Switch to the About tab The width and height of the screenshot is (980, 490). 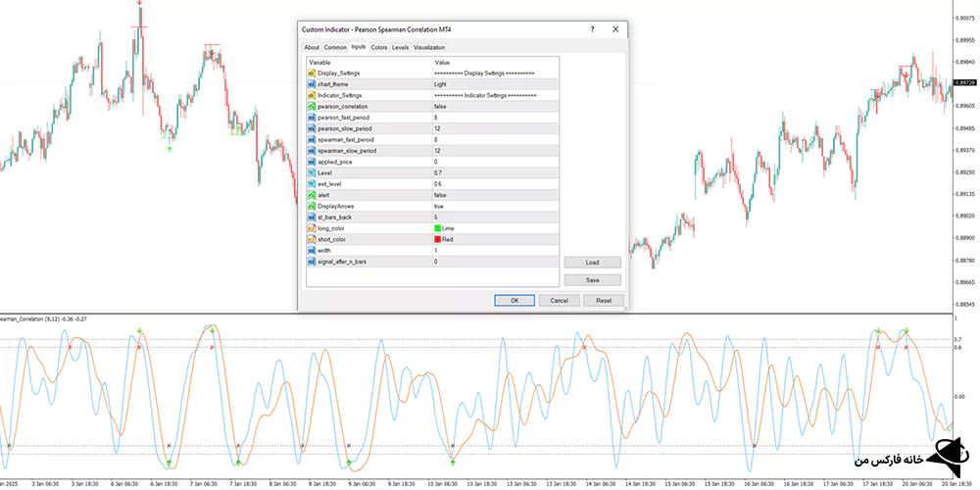[312, 47]
